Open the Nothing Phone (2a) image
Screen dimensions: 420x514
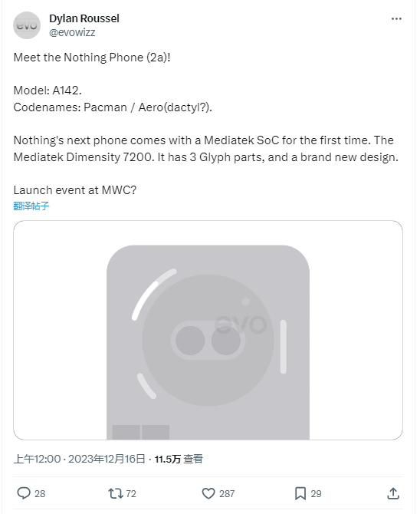click(208, 330)
